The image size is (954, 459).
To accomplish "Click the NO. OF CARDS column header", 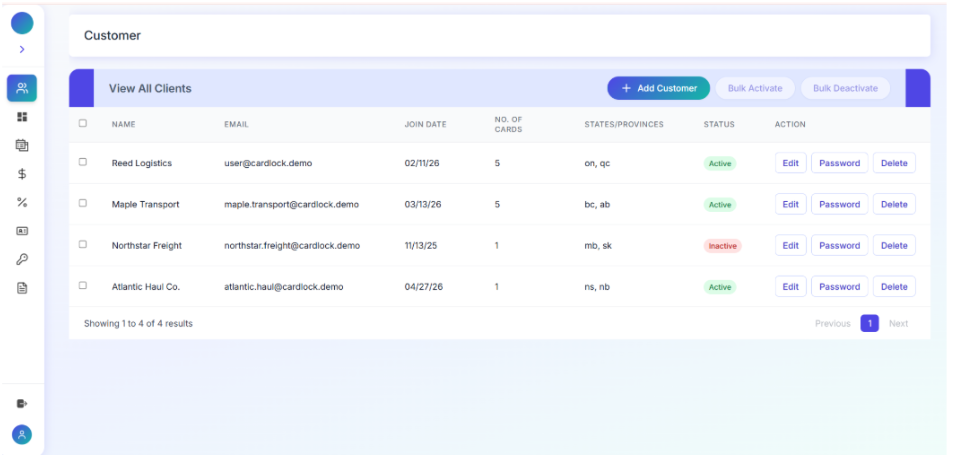I will point(509,124).
